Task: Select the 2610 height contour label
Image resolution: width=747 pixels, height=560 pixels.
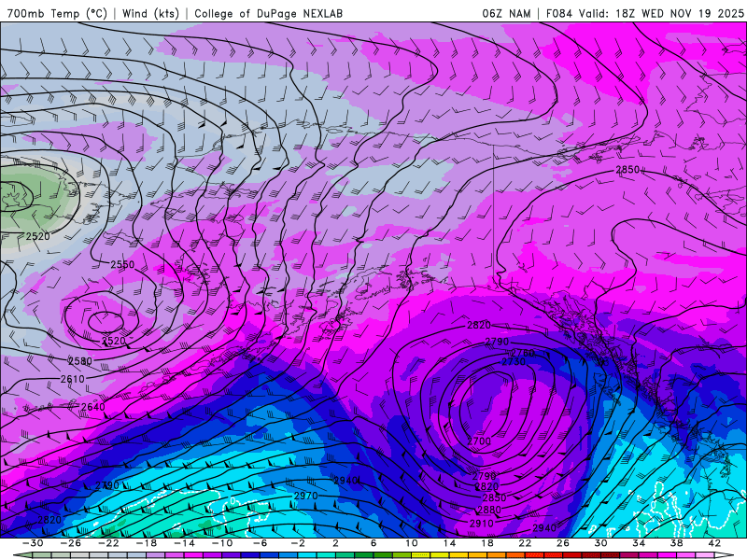Action: 73,379
